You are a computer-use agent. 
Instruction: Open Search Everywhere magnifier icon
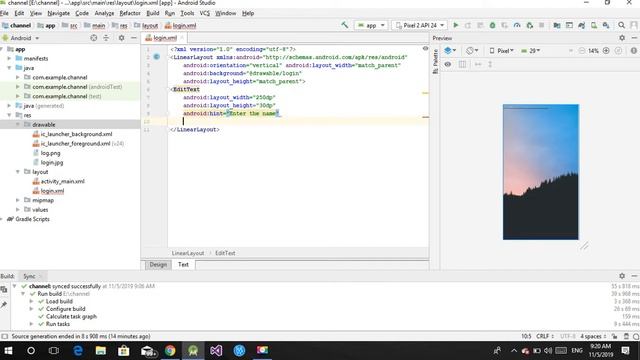(x=621, y=25)
